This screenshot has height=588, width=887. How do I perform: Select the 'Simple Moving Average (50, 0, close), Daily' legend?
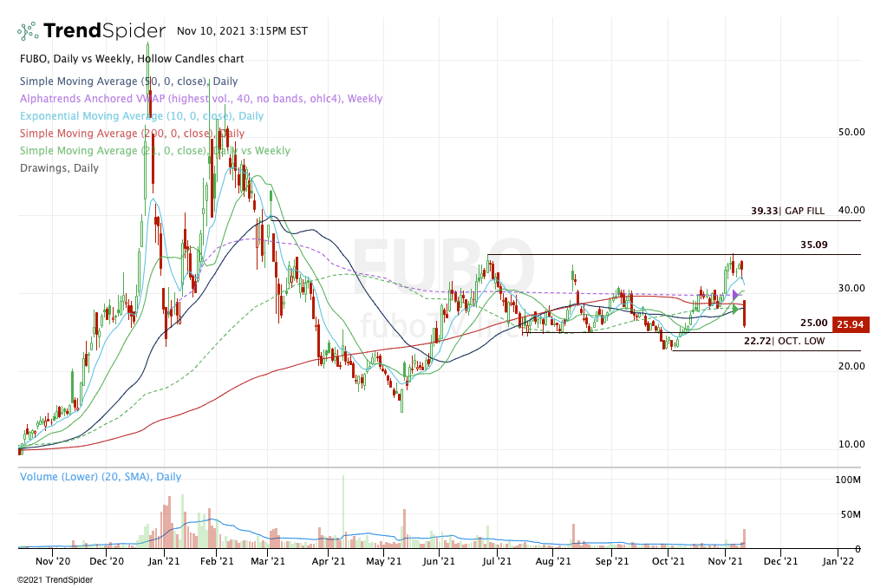point(129,82)
